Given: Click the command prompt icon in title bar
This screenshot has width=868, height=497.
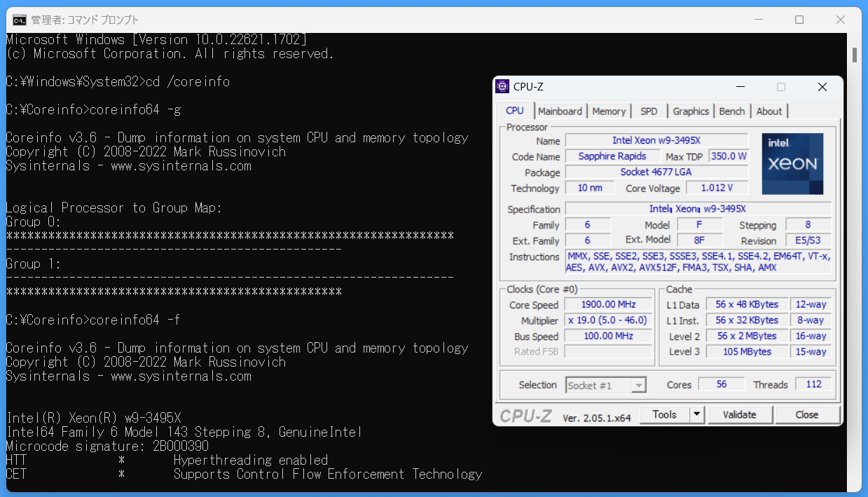Looking at the screenshot, I should [x=20, y=20].
